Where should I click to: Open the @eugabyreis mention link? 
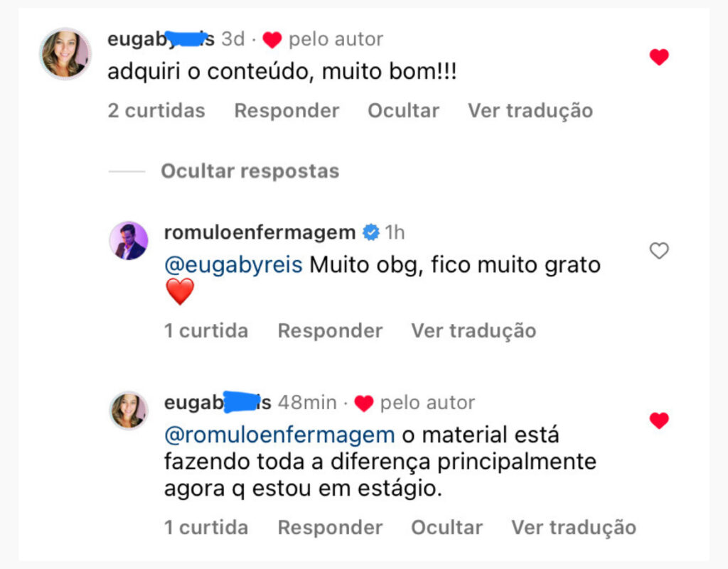point(233,265)
